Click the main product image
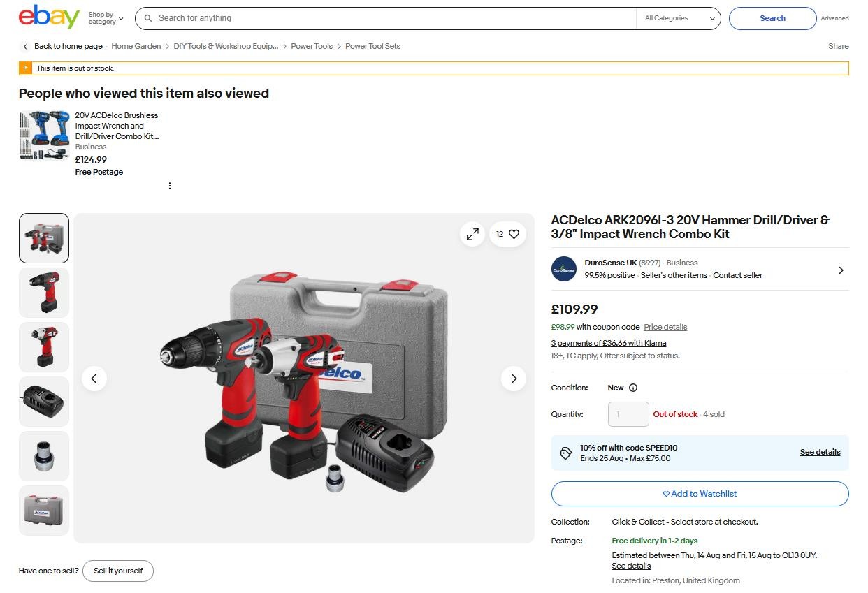 click(x=304, y=378)
